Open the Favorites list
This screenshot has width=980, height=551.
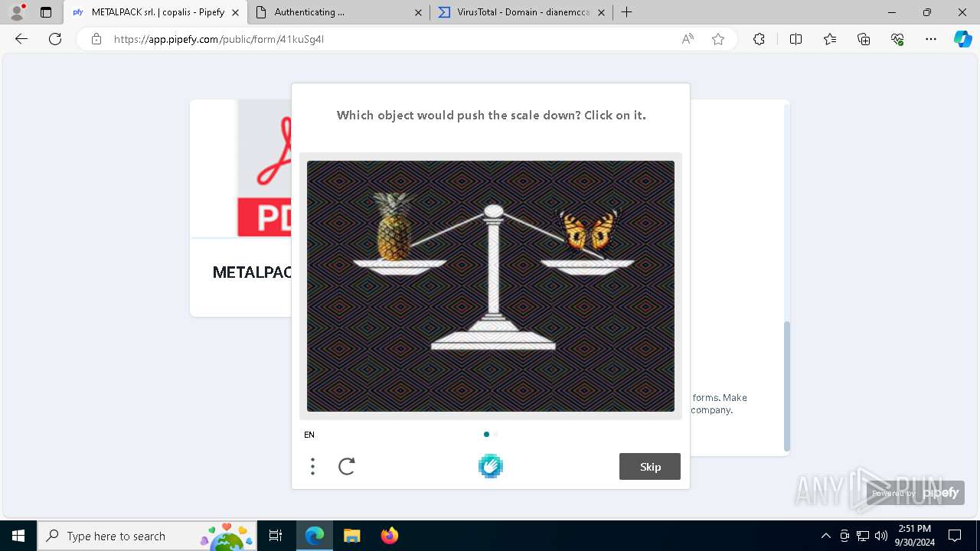(830, 39)
